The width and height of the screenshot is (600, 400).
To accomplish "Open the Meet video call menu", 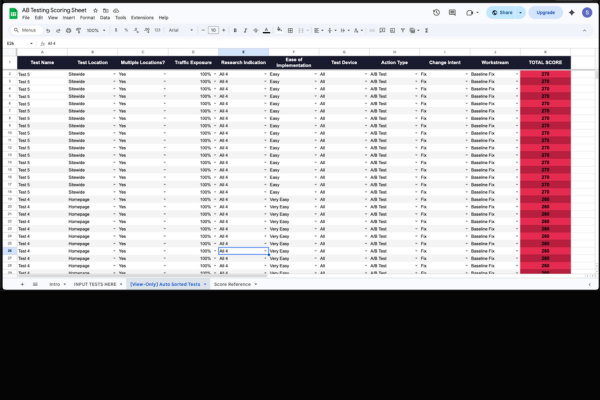I will click(472, 13).
